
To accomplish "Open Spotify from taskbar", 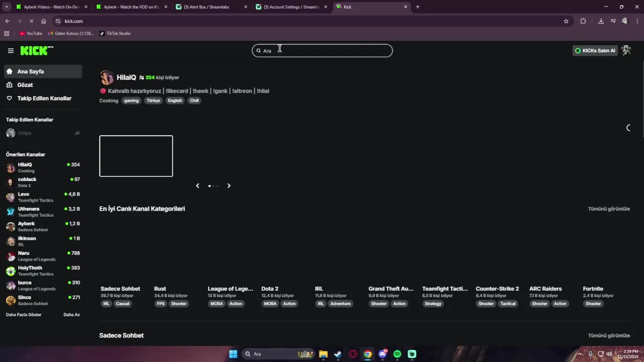I will (x=397, y=354).
